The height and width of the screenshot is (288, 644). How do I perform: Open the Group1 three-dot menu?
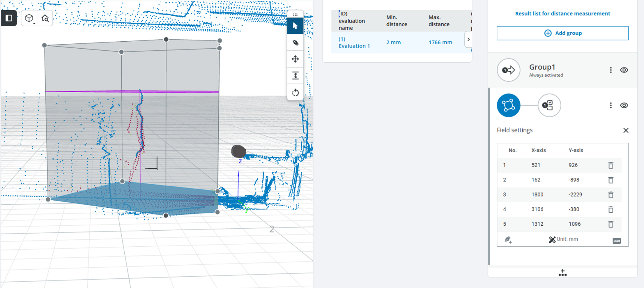tap(611, 70)
